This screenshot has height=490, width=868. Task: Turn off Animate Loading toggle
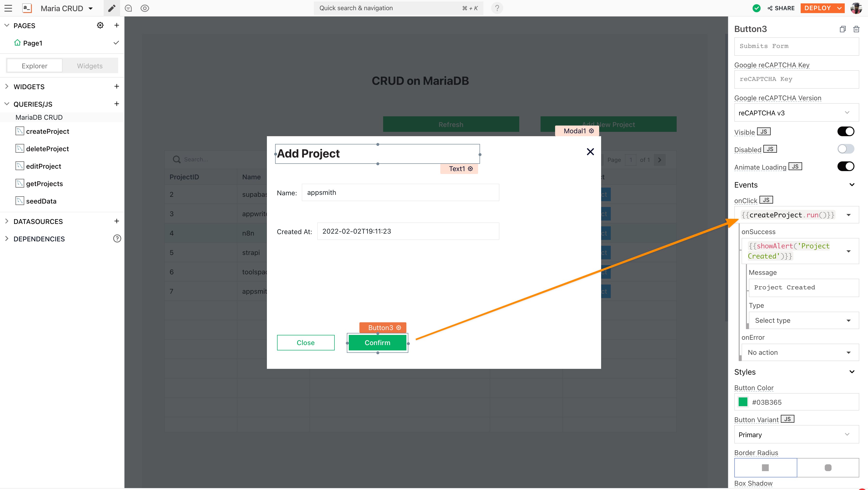pos(845,166)
